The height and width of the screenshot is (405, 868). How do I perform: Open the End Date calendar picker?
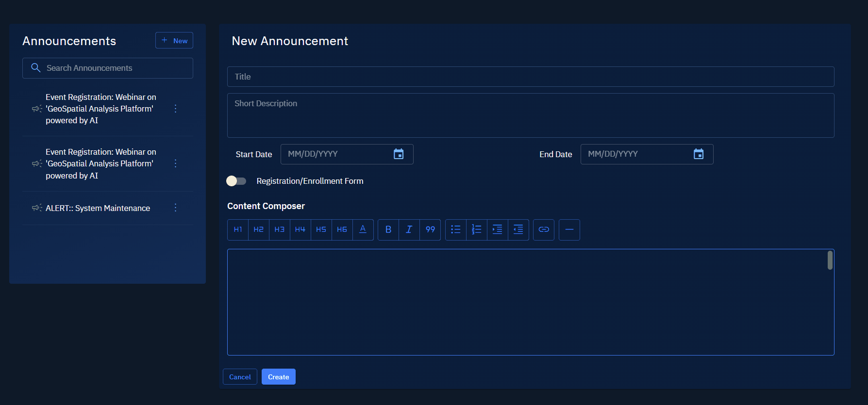(x=699, y=154)
